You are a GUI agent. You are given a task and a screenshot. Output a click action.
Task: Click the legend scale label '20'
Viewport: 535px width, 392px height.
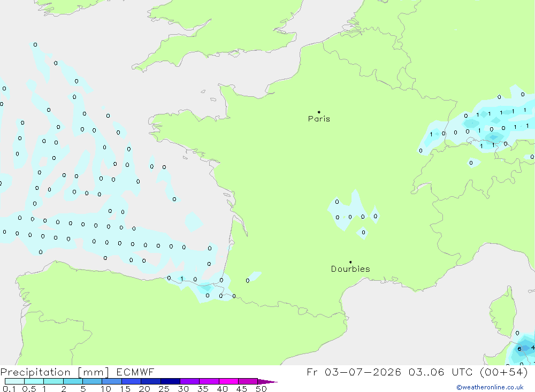144,389
